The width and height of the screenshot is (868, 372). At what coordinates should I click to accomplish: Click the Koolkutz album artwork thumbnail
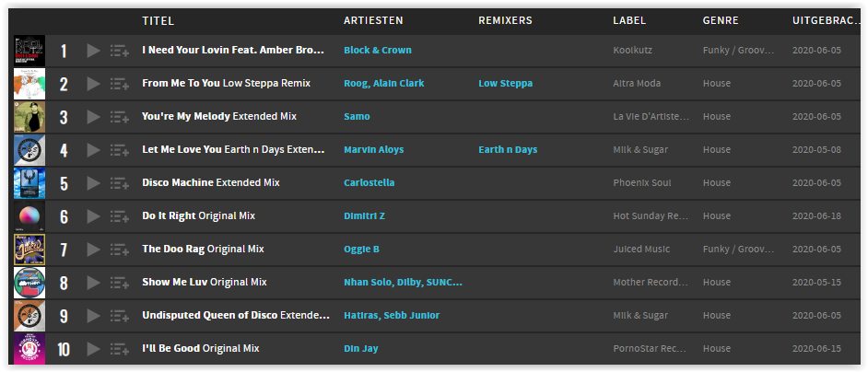[29, 51]
